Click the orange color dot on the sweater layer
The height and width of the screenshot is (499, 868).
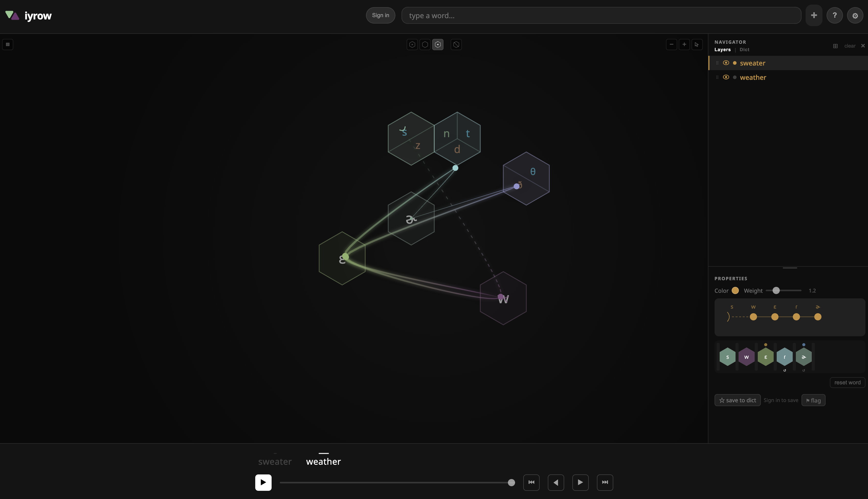pos(735,63)
